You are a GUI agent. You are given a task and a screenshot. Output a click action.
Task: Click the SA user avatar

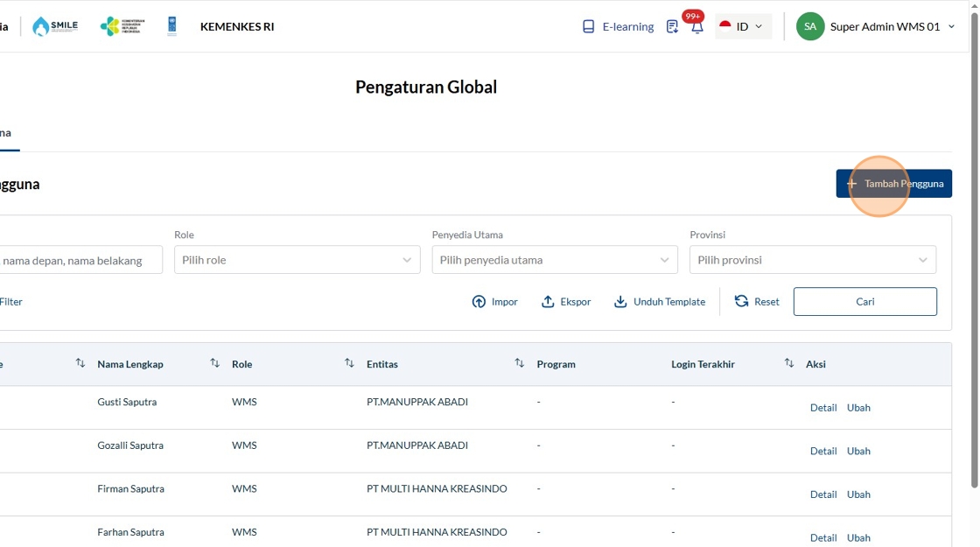810,26
